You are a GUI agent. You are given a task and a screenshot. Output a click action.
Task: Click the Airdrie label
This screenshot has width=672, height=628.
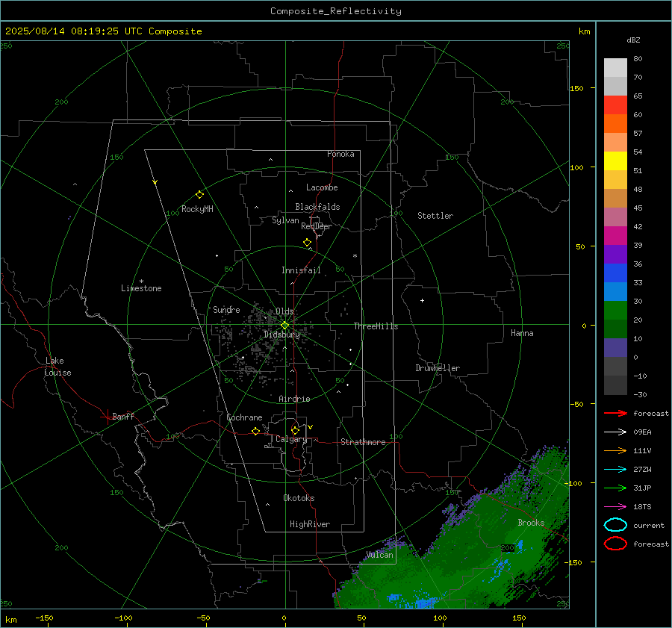[294, 399]
